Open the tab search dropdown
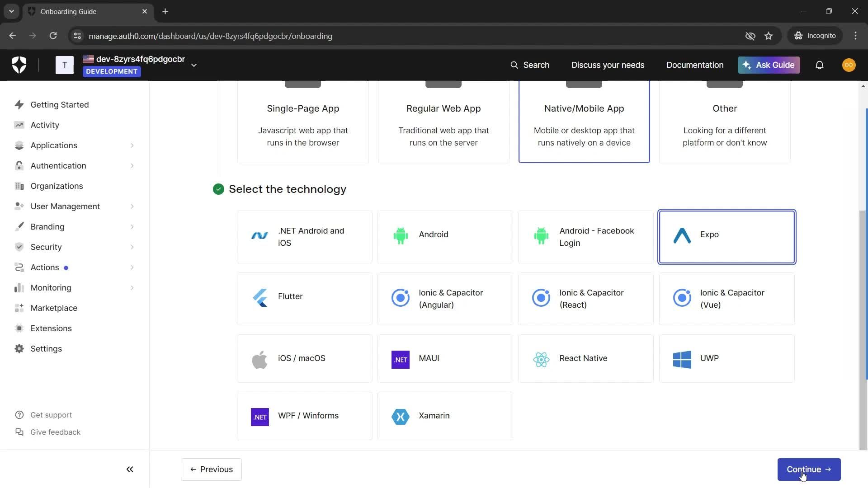 (11, 11)
